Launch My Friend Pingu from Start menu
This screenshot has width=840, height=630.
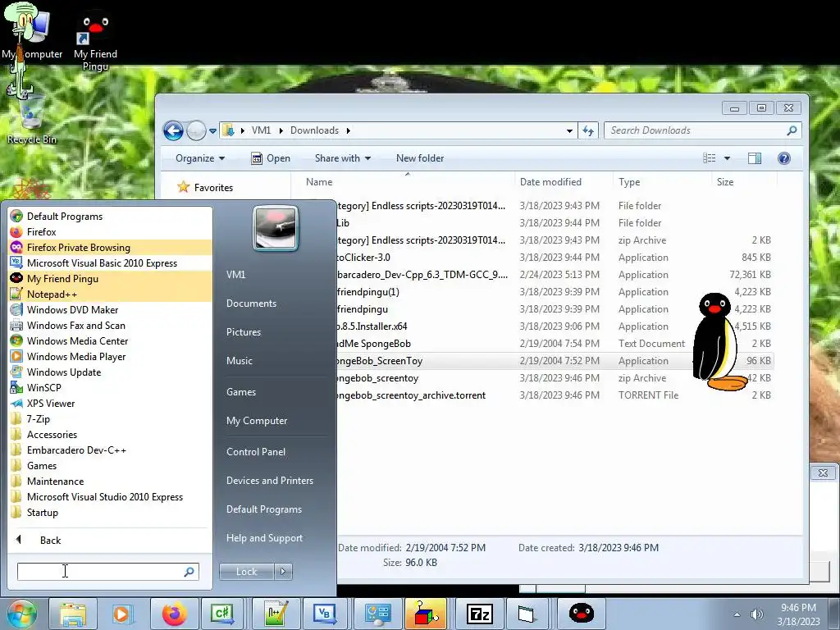click(x=111, y=279)
